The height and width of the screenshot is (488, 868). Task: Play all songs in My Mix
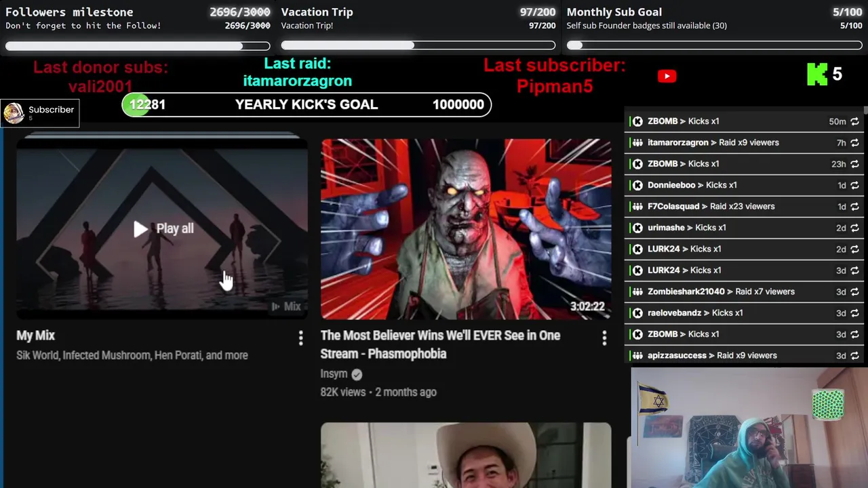coord(163,229)
